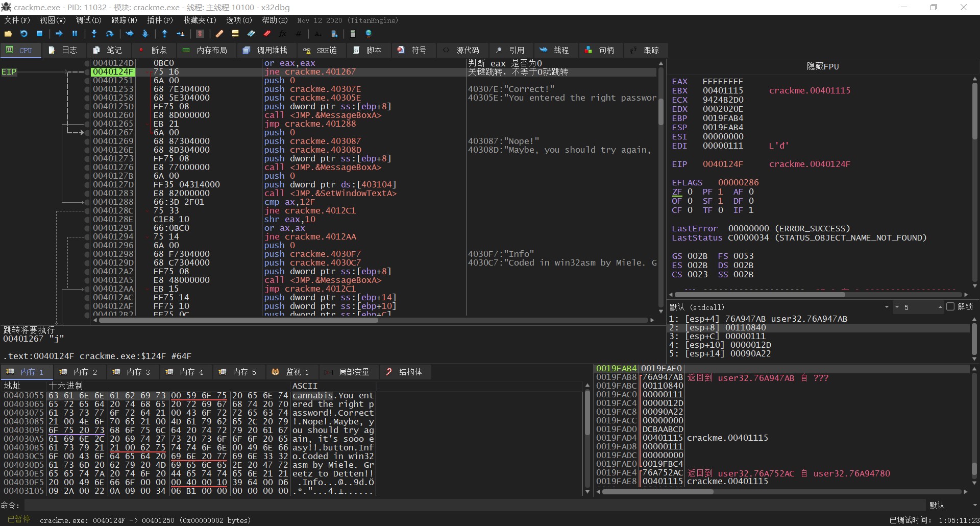The width and height of the screenshot is (980, 526).
Task: Pause execution using the pause icon
Action: point(75,34)
